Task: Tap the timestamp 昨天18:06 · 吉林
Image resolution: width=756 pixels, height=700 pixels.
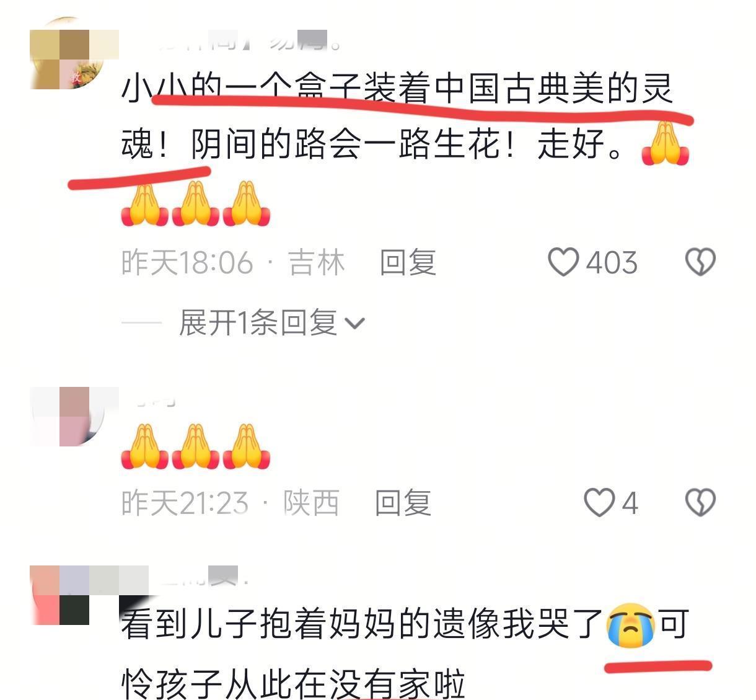Action: tap(233, 262)
